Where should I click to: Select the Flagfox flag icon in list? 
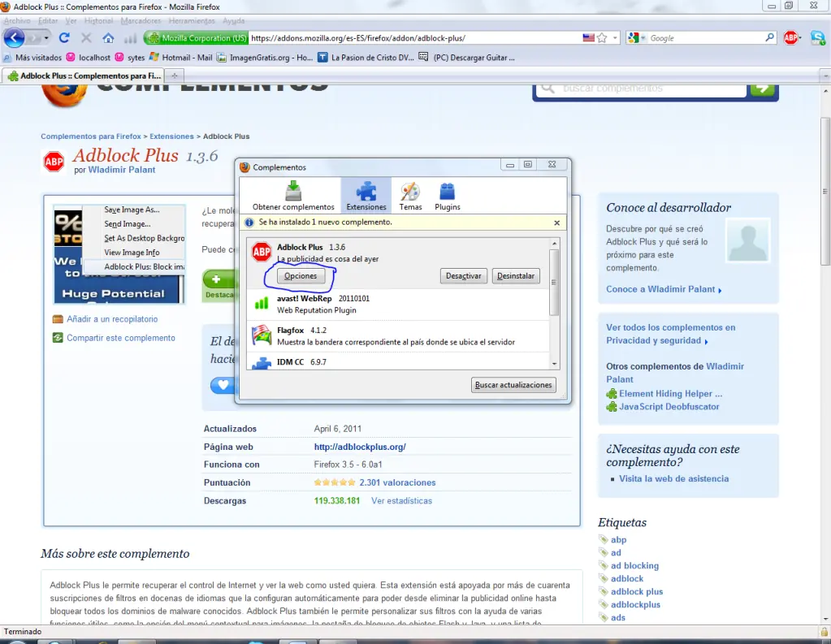click(x=262, y=335)
